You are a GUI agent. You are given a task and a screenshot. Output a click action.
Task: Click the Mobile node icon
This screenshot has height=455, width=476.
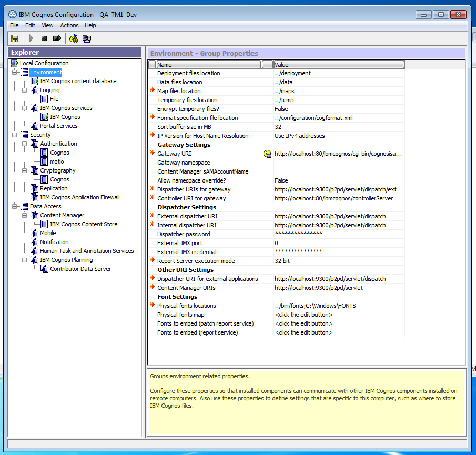point(35,233)
